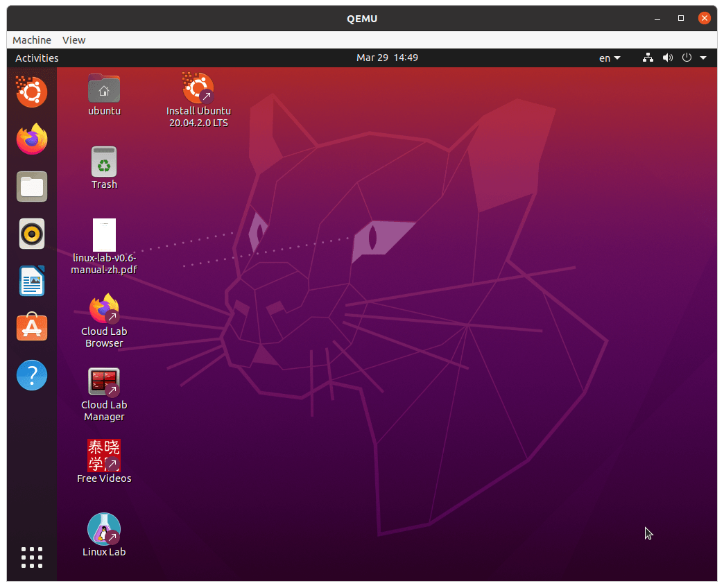Screen dimensions: 724x588
Task: Select the Linux Lab desktop shortcut
Action: (x=104, y=535)
